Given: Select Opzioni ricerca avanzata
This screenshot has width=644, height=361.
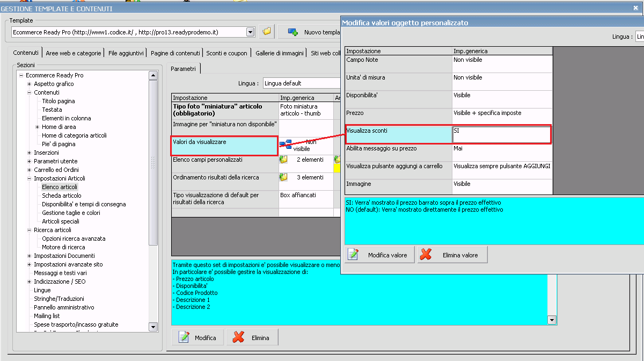Looking at the screenshot, I should (x=74, y=239).
